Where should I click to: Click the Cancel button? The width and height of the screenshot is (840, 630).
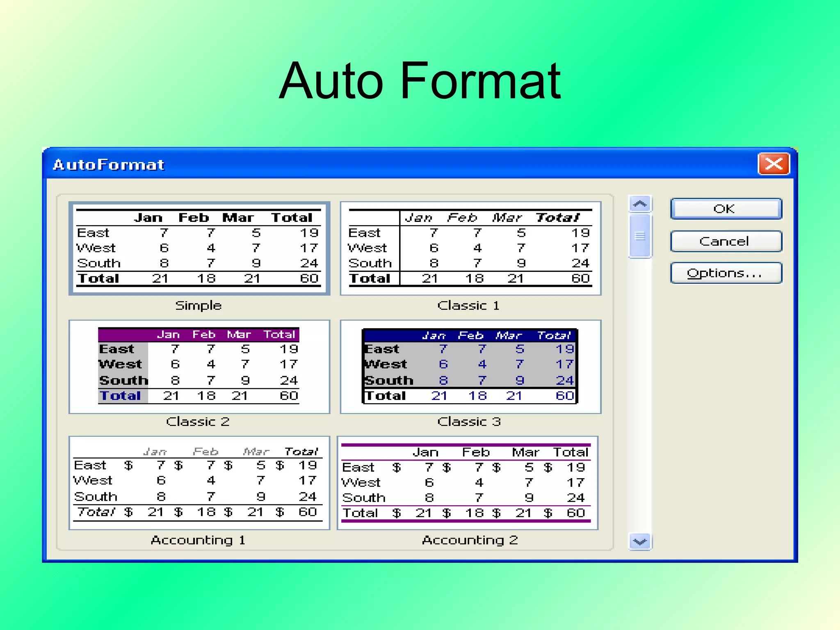pyautogui.click(x=726, y=241)
